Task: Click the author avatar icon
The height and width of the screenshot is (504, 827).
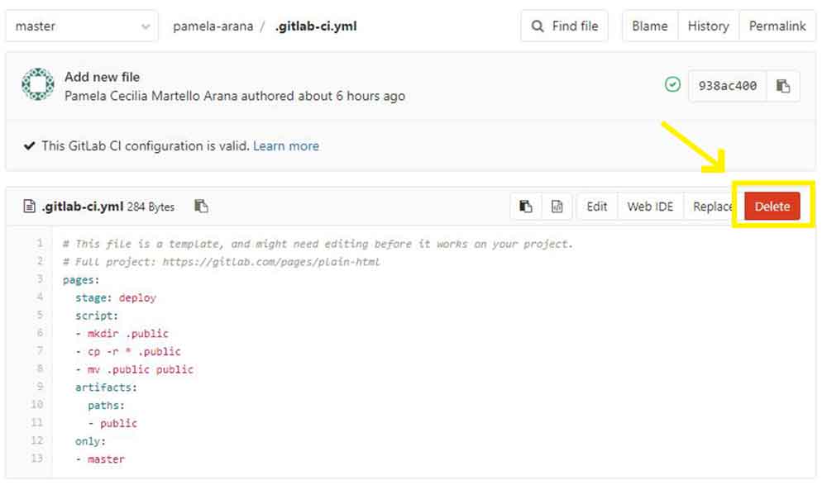Action: [x=37, y=85]
